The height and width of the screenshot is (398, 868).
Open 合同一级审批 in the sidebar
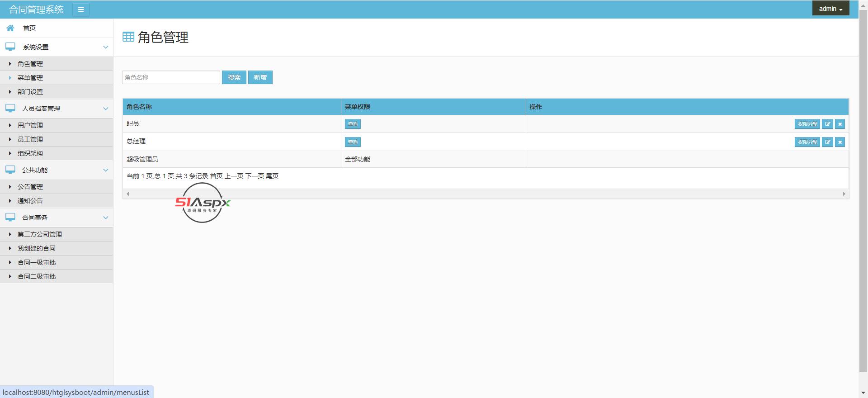[57, 262]
